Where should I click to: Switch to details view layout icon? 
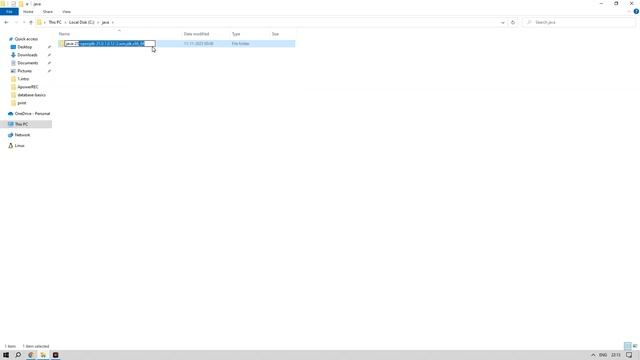[628, 346]
